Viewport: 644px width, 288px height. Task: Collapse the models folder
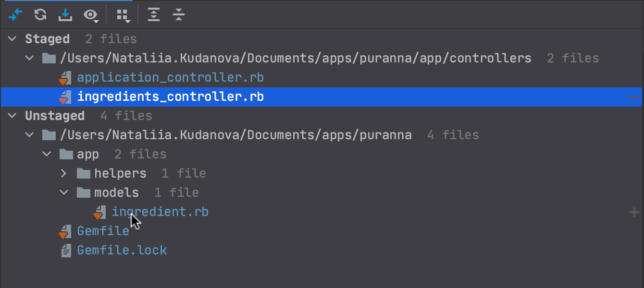(64, 192)
